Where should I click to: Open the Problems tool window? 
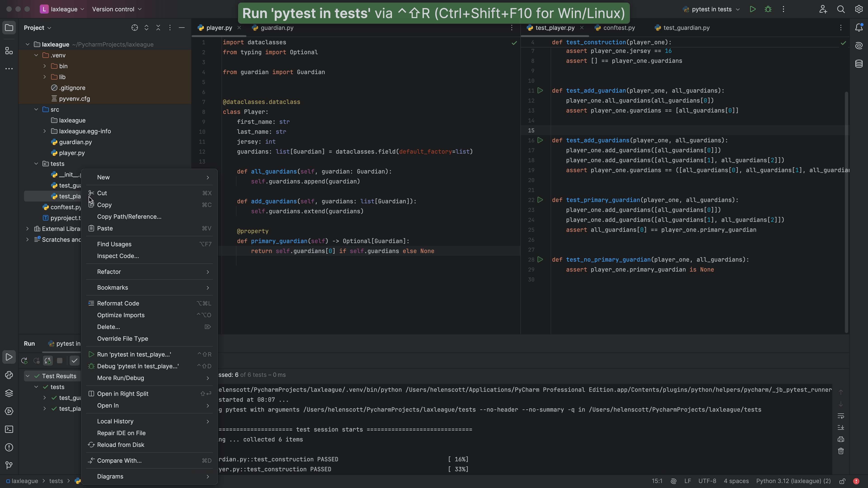pyautogui.click(x=9, y=448)
